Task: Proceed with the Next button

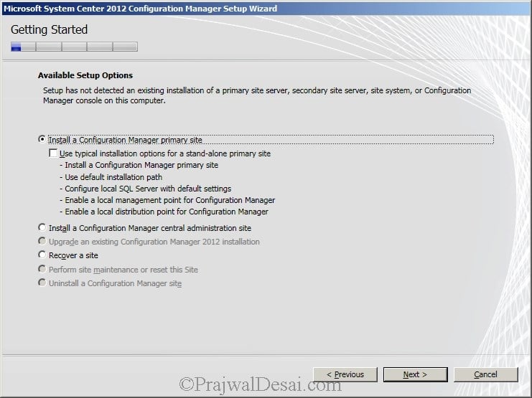Action: pyautogui.click(x=415, y=374)
